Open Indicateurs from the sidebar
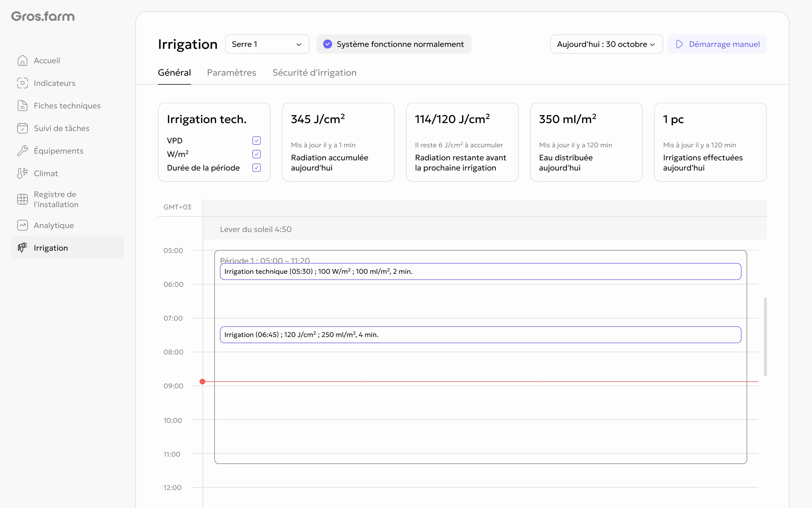The height and width of the screenshot is (508, 812). [x=67, y=83]
